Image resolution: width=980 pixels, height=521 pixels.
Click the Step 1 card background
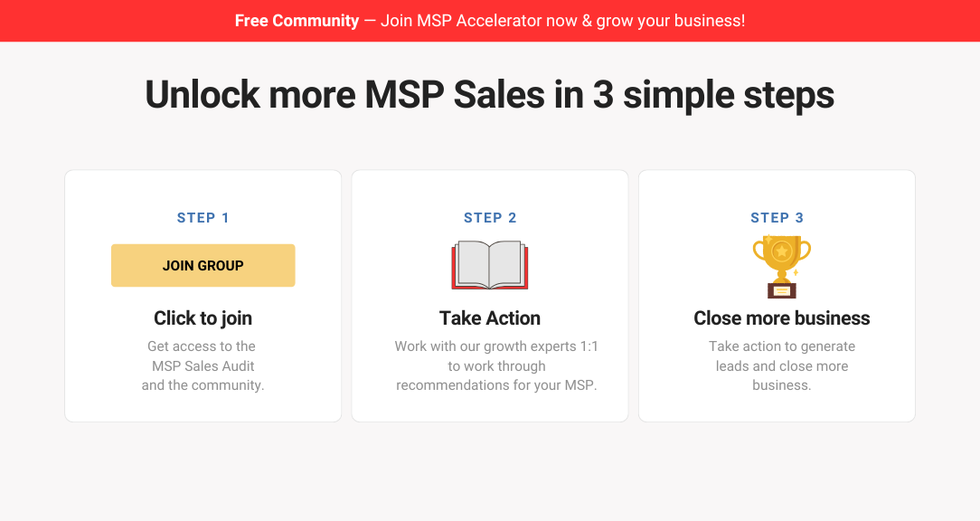(x=203, y=406)
